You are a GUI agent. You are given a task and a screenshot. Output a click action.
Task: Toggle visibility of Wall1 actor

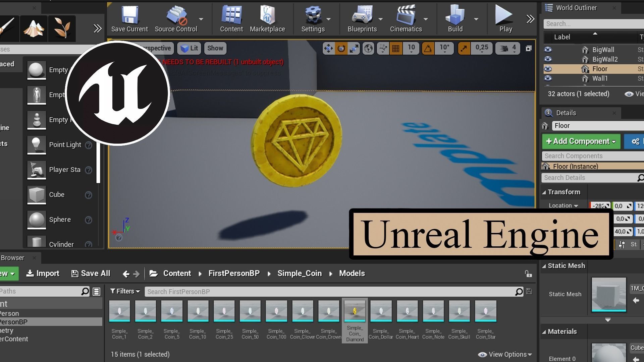coord(548,78)
